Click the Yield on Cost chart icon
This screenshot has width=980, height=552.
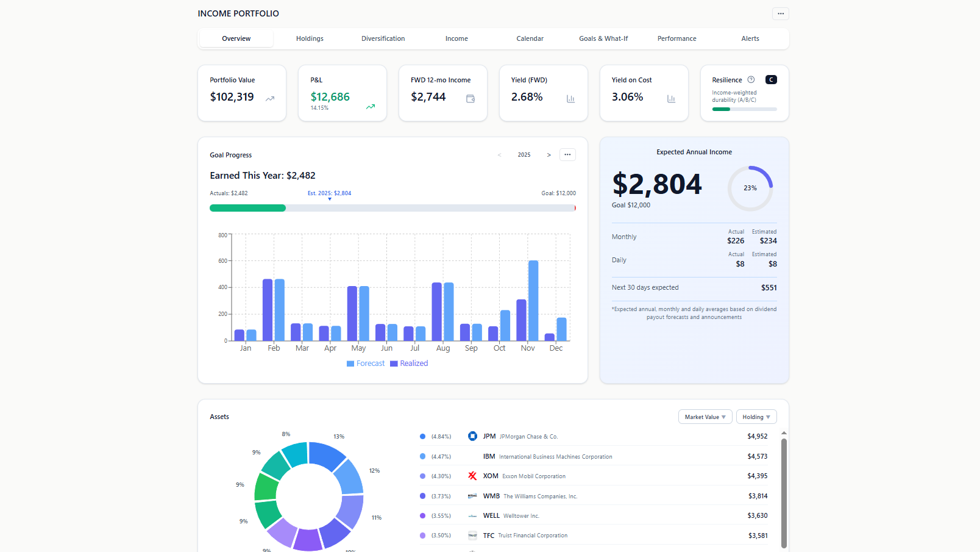[x=671, y=99]
